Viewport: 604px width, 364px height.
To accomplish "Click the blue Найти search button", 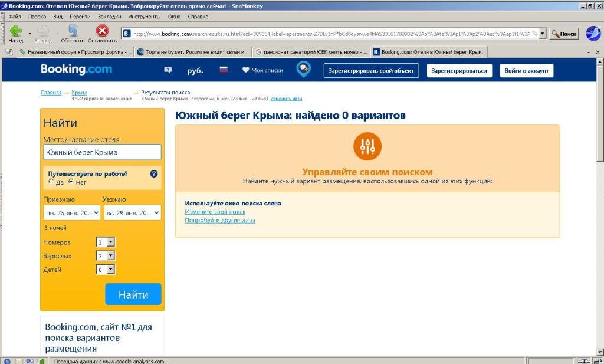I will [x=133, y=294].
